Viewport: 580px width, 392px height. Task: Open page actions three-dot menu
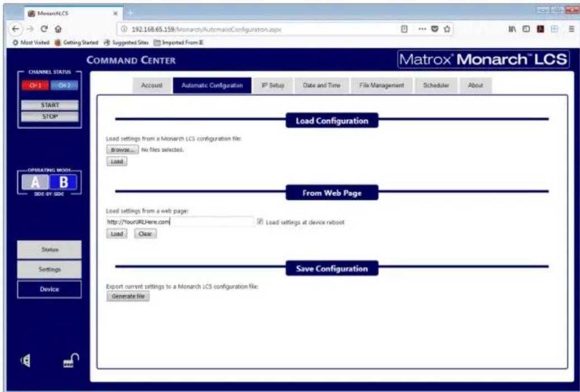pyautogui.click(x=422, y=29)
